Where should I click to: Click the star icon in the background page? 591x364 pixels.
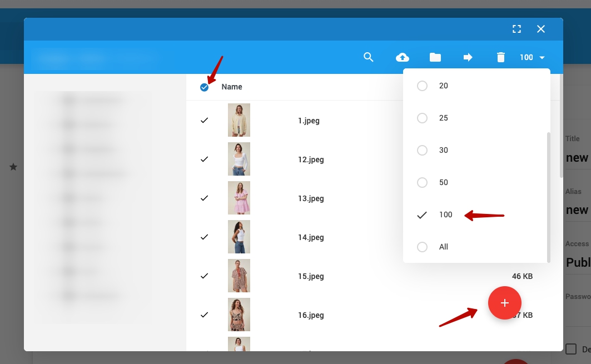coord(13,167)
